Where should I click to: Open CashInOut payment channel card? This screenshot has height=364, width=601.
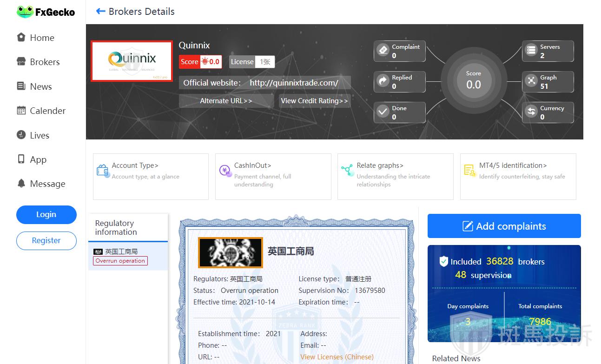(273, 176)
